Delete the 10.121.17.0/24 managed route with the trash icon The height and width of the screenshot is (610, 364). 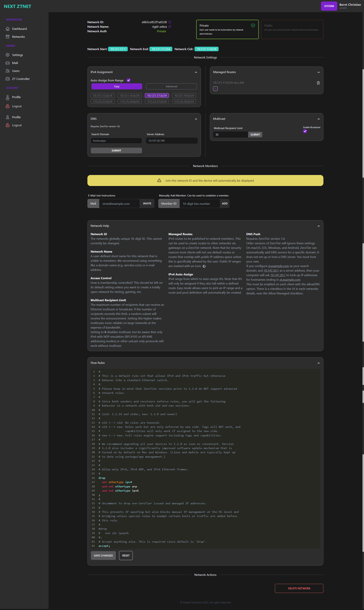point(318,83)
